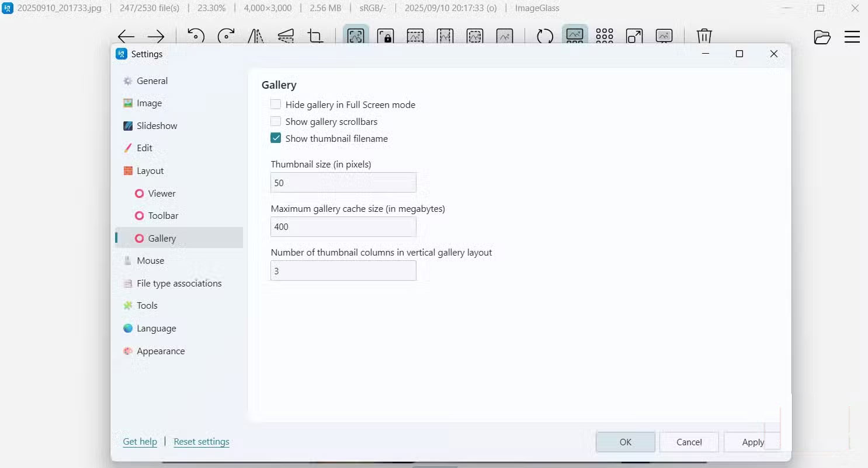Open the Appearance settings page
The image size is (868, 468).
161,351
